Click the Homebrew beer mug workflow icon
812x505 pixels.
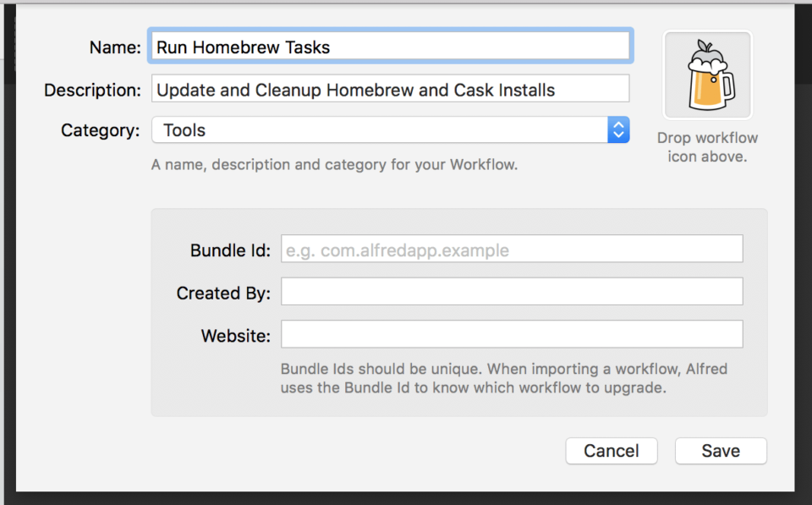point(707,75)
